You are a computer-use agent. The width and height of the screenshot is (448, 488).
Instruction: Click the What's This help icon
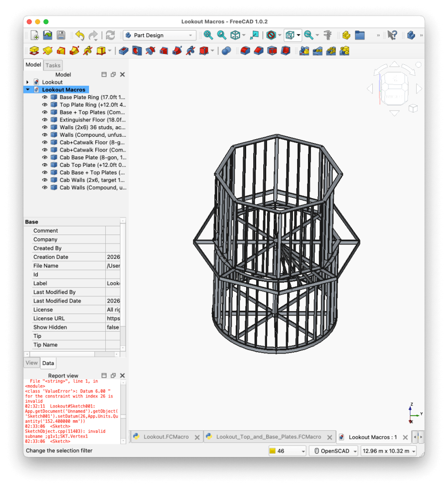pyautogui.click(x=392, y=35)
